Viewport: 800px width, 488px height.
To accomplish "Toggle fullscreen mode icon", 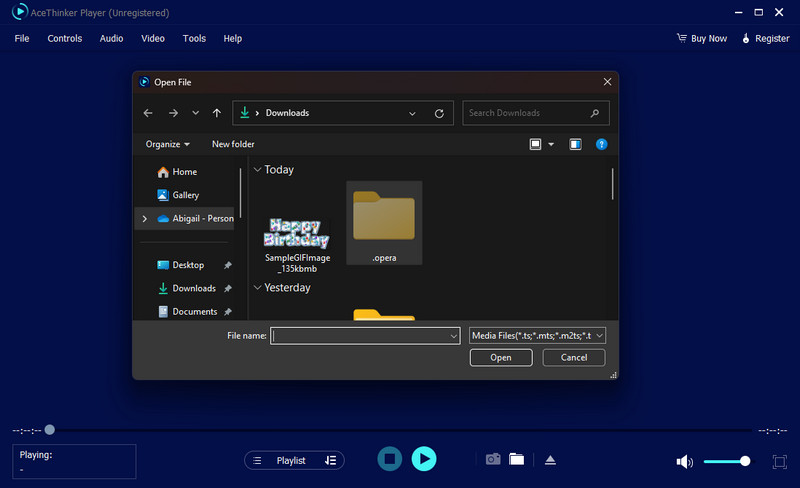I will [780, 461].
